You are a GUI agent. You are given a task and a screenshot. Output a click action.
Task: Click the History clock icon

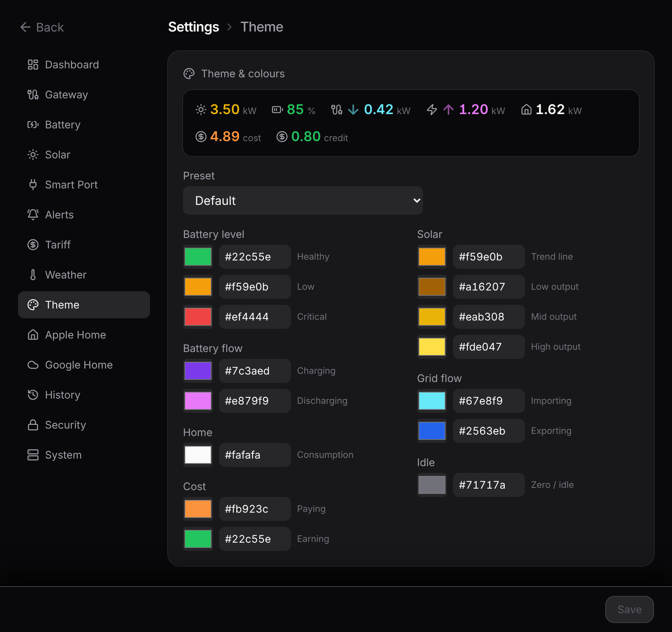(x=33, y=395)
